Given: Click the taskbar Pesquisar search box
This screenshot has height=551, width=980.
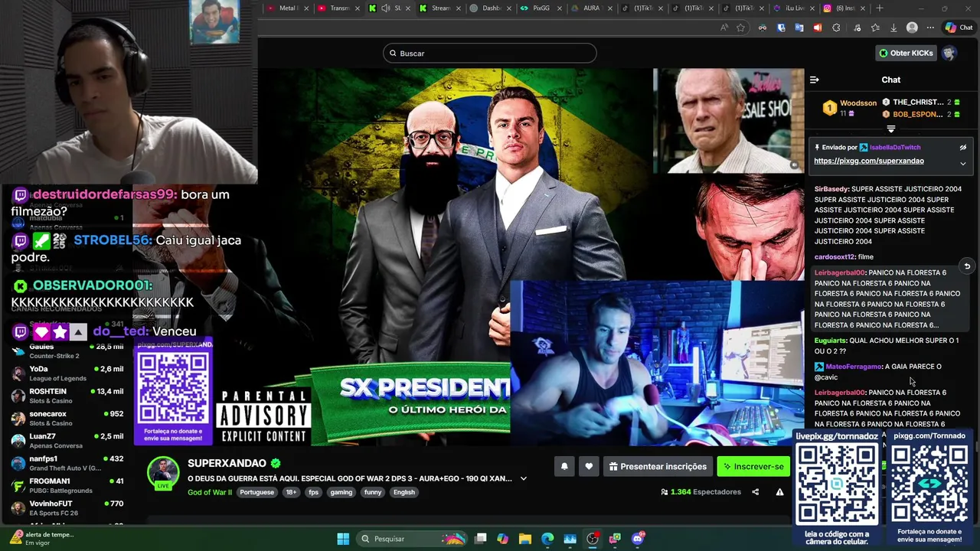Looking at the screenshot, I should click(x=413, y=539).
